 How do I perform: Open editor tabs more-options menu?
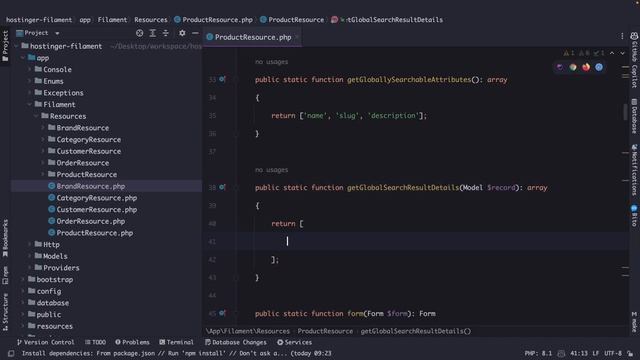pyautogui.click(x=622, y=37)
